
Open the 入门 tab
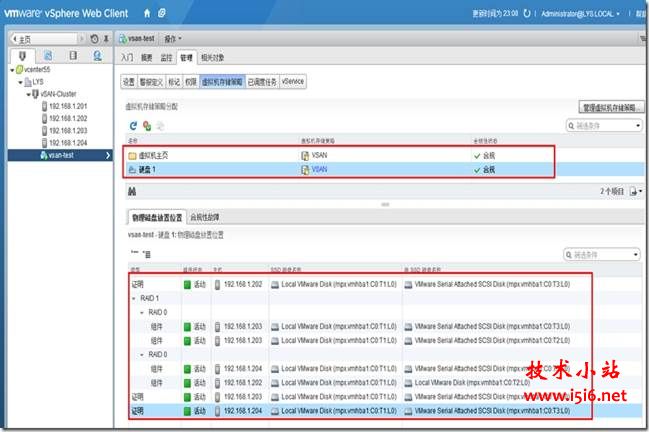[127, 58]
